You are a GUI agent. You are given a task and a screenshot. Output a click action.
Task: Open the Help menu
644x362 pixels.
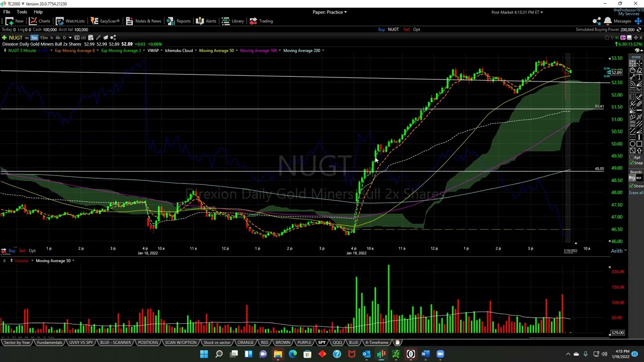(x=38, y=12)
